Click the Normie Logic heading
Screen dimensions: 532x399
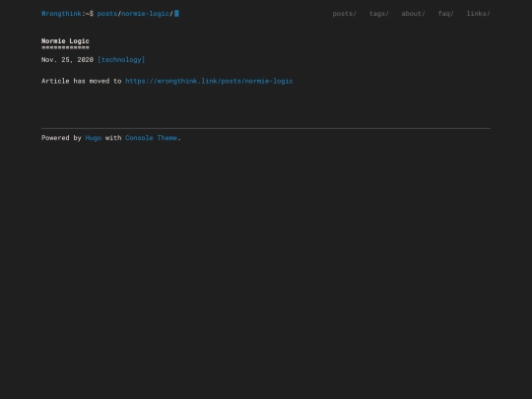pyautogui.click(x=65, y=41)
